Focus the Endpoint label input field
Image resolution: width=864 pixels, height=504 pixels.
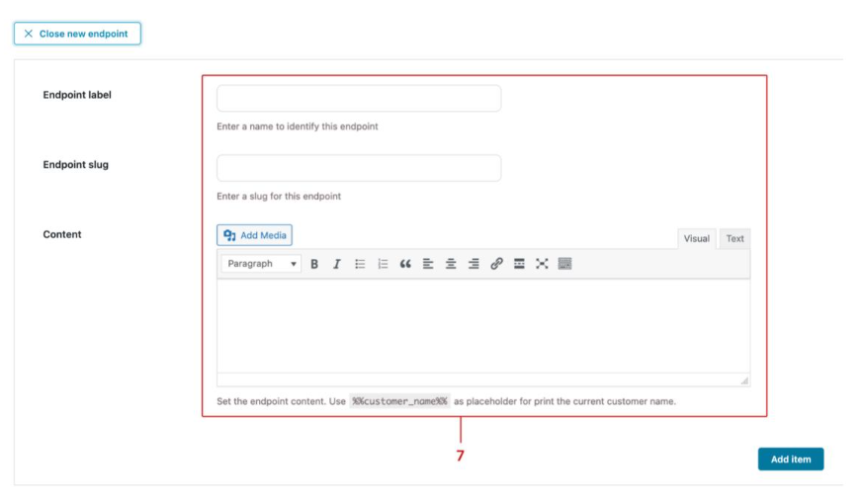click(359, 99)
